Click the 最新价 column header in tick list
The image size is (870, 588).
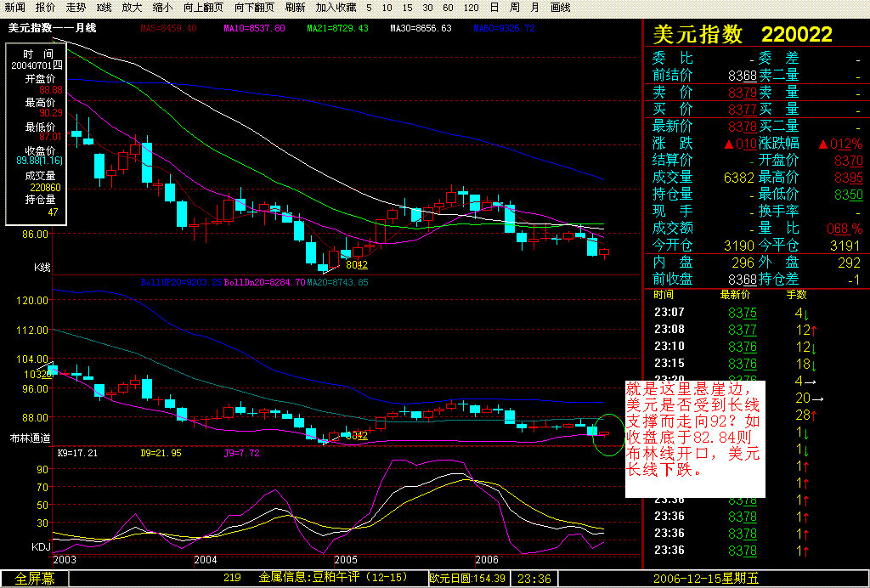(x=735, y=295)
